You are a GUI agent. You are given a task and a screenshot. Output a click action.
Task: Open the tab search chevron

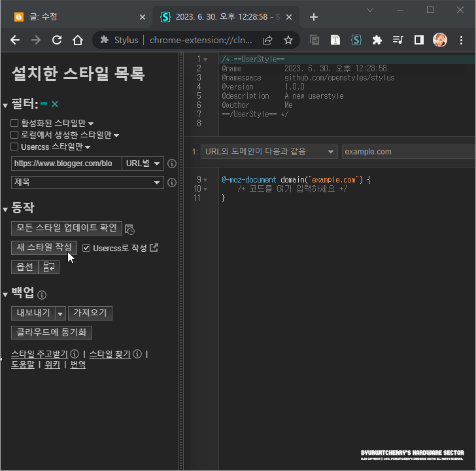[370, 10]
